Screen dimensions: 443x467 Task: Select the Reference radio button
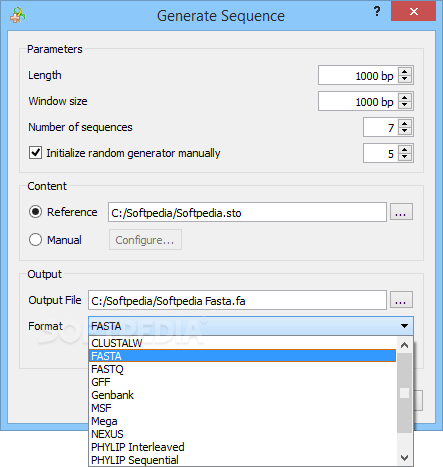coord(35,212)
